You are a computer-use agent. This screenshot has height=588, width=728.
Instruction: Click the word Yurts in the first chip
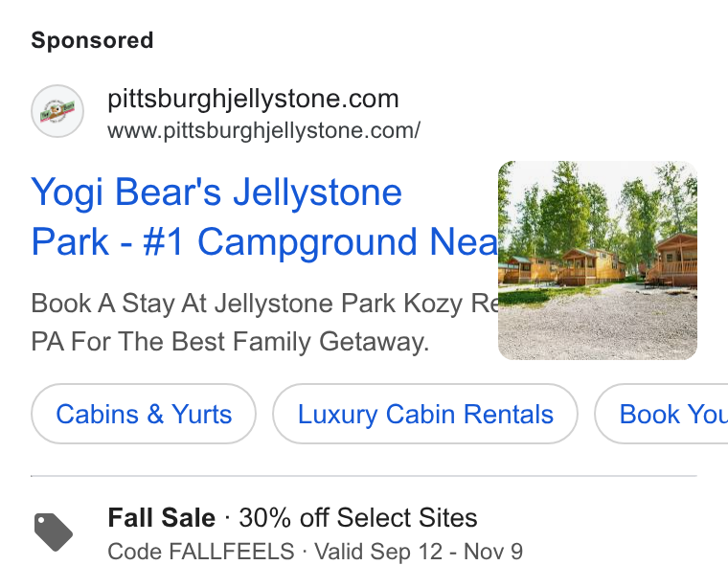201,414
